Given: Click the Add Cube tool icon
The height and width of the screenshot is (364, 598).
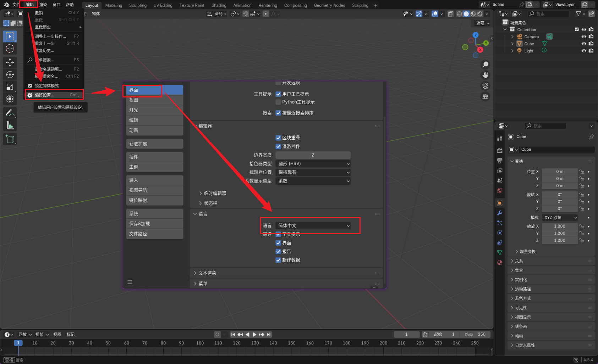Looking at the screenshot, I should [x=10, y=139].
